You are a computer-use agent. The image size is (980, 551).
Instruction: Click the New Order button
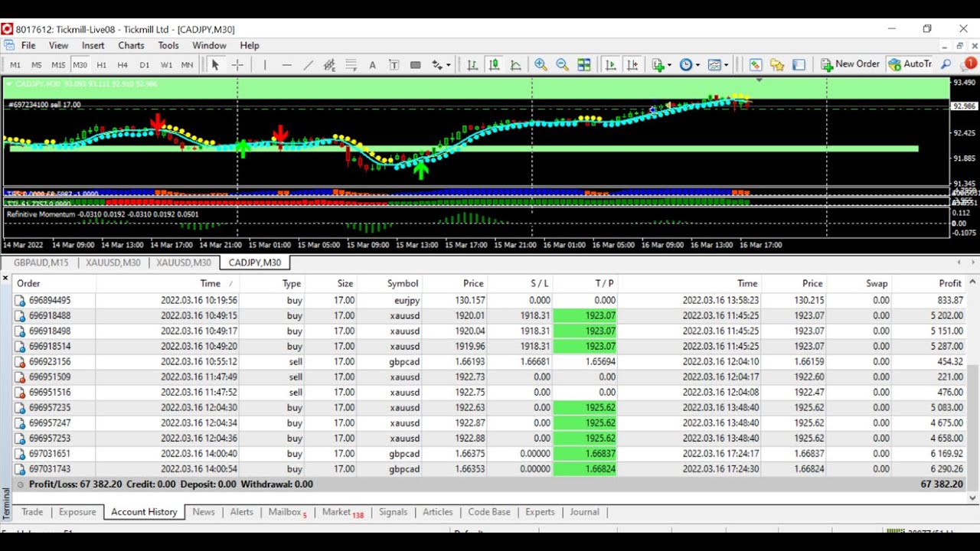point(850,64)
